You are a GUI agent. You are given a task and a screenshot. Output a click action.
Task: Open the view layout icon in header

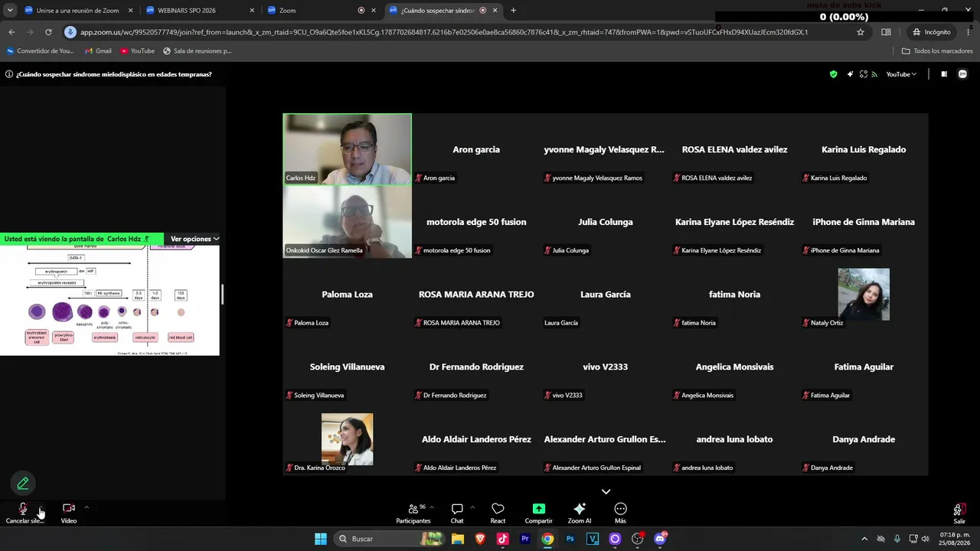(x=944, y=74)
